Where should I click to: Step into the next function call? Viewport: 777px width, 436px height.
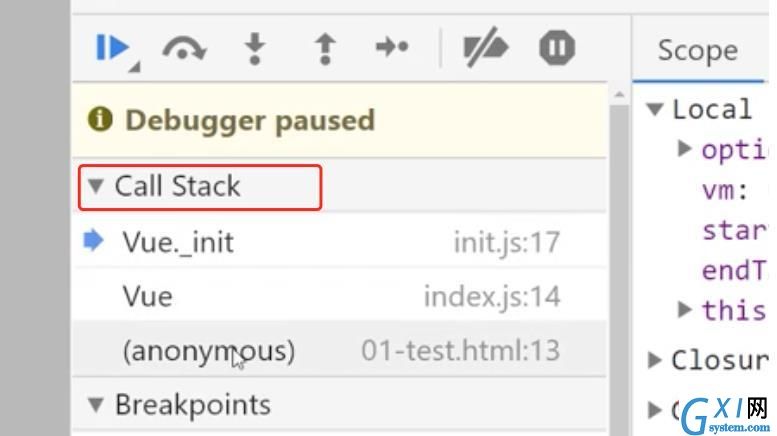255,49
